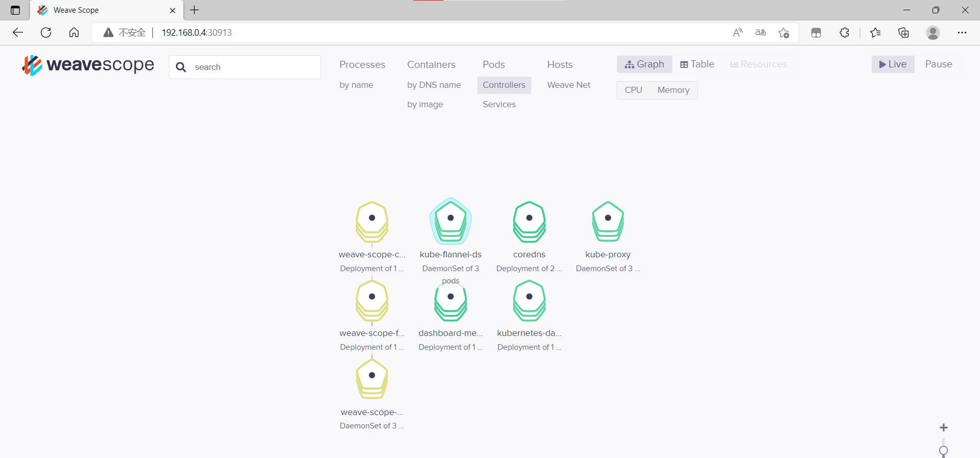The image size is (980, 458).
Task: Show containers by image
Action: (425, 104)
